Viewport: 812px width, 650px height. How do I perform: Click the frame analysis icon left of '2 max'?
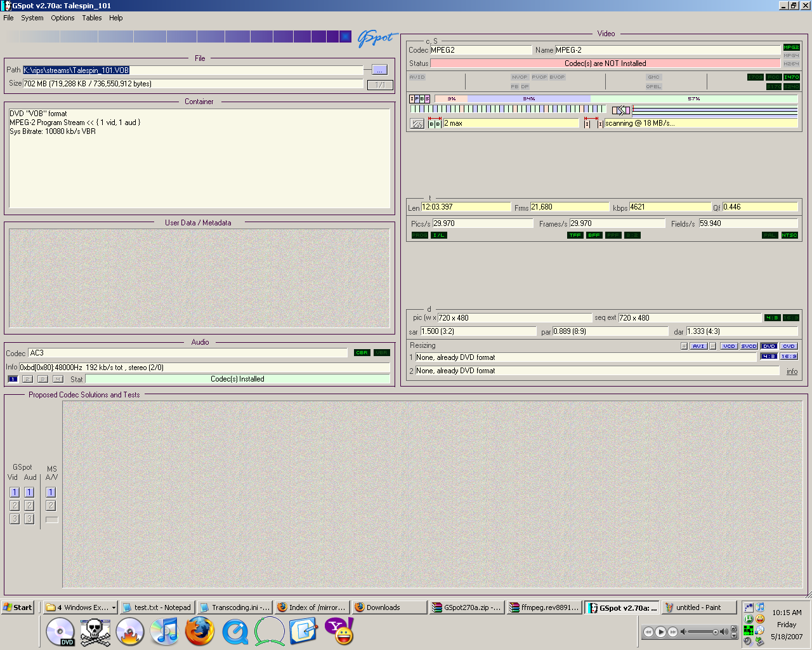pyautogui.click(x=417, y=124)
